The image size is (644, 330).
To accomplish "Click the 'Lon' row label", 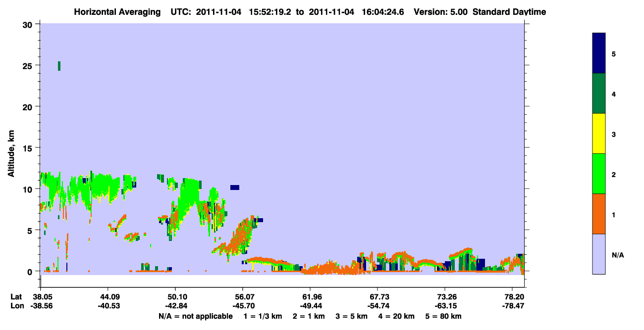I will [16, 306].
